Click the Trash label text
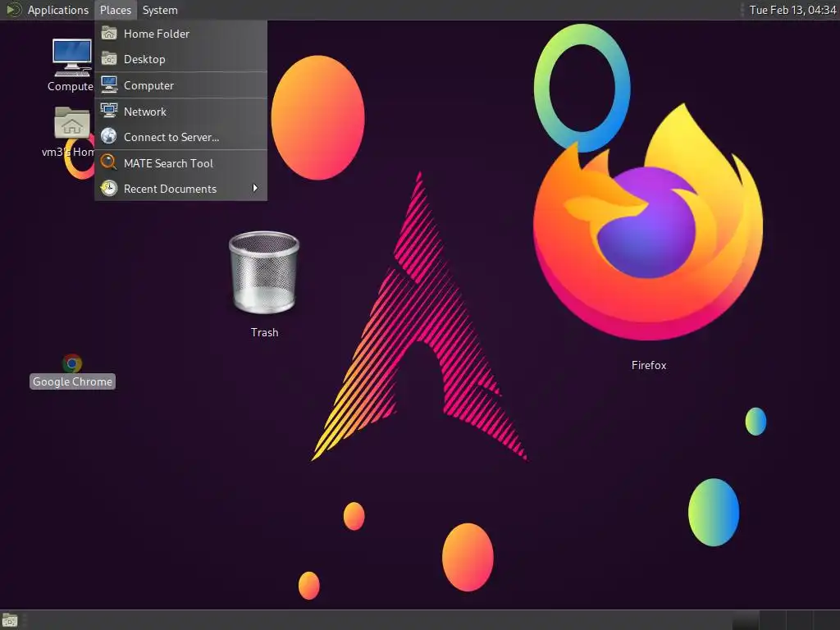 click(265, 333)
